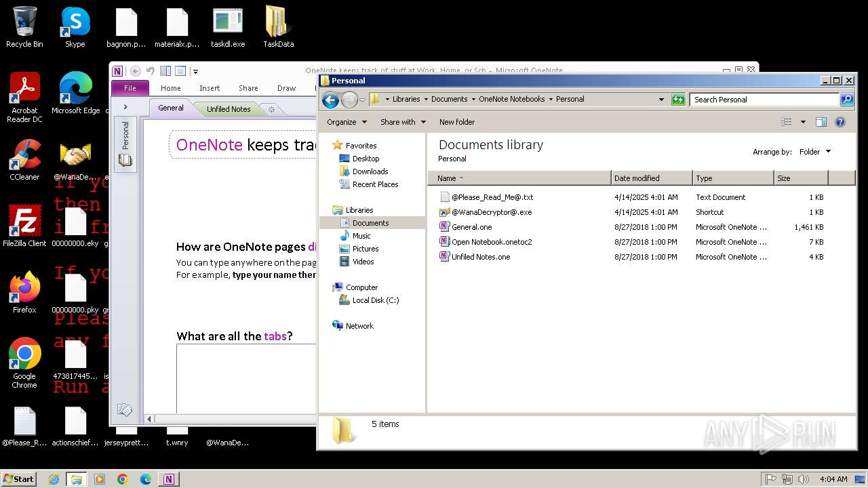Open Explorer's recent pages dropdown arrow

pyautogui.click(x=362, y=100)
